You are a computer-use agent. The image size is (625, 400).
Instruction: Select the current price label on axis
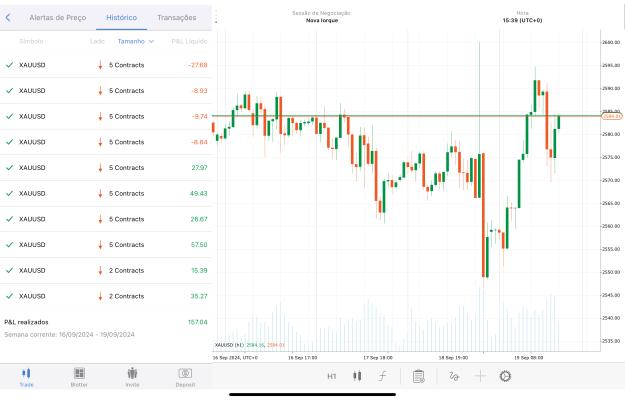[611, 116]
